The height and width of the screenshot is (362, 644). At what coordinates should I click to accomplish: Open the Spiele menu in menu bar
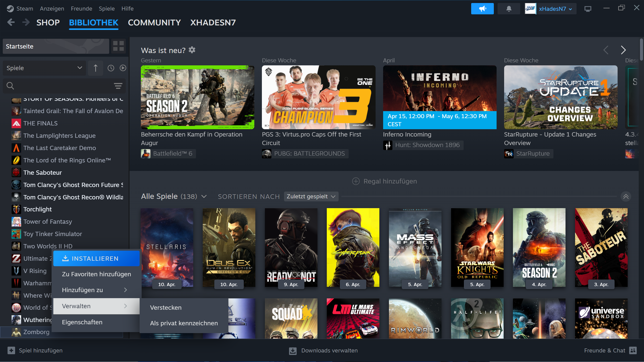point(107,9)
